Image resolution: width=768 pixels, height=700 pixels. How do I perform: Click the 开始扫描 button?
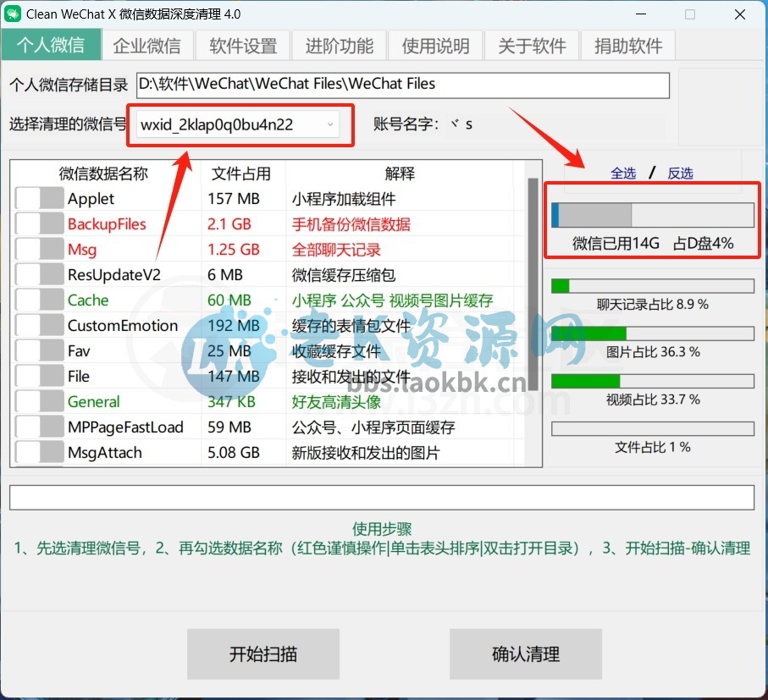click(x=263, y=654)
